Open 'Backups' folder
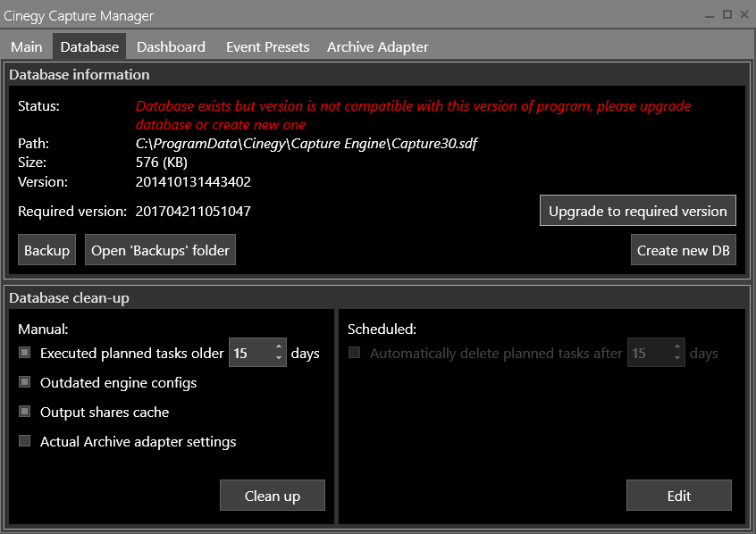This screenshot has width=756, height=534. [160, 250]
